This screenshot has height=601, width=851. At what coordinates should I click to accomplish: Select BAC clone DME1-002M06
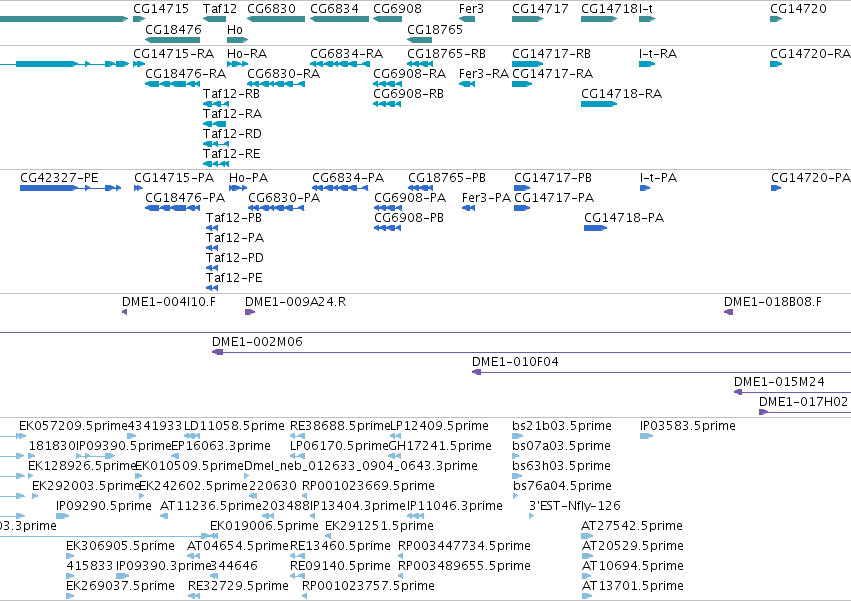(257, 342)
